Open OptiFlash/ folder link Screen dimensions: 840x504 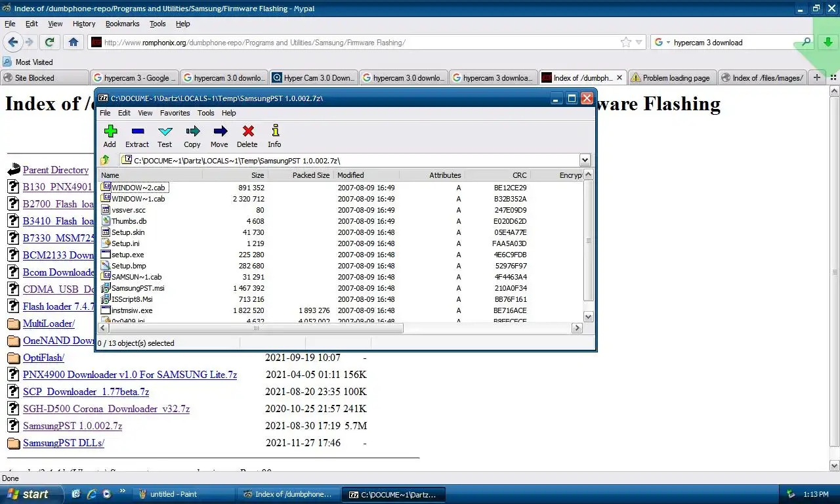(43, 358)
